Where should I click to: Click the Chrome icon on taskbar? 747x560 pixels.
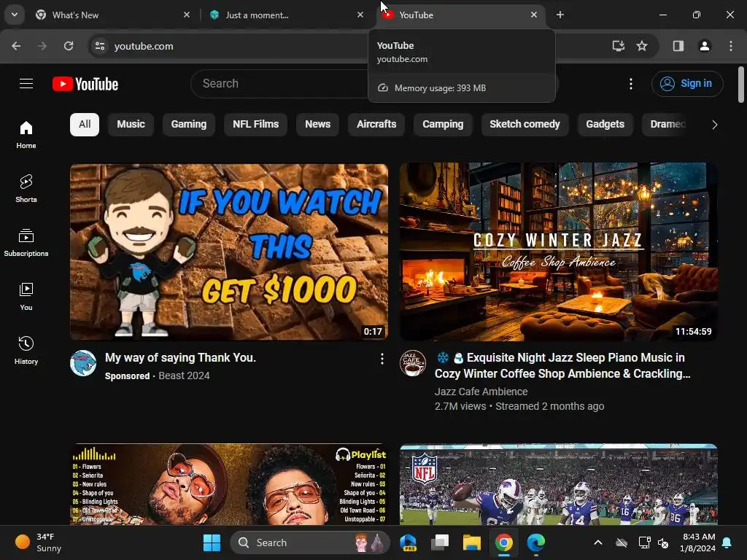(503, 542)
